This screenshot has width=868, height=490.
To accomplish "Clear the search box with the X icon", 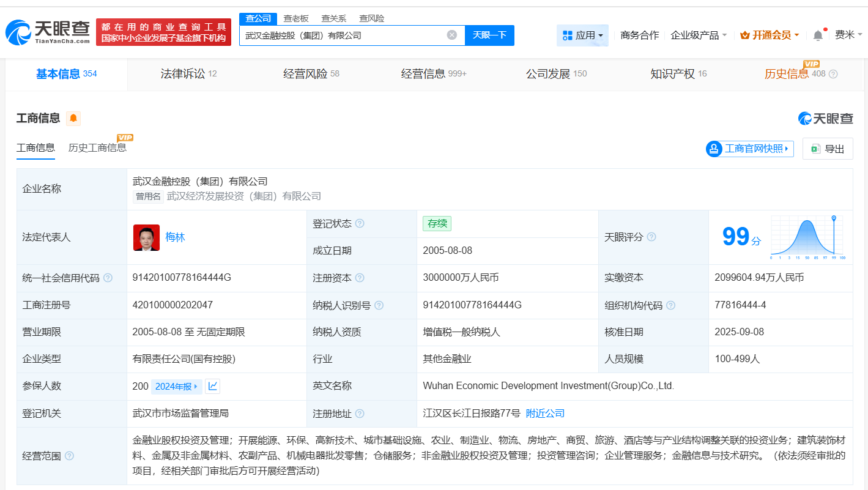I will click(x=452, y=35).
